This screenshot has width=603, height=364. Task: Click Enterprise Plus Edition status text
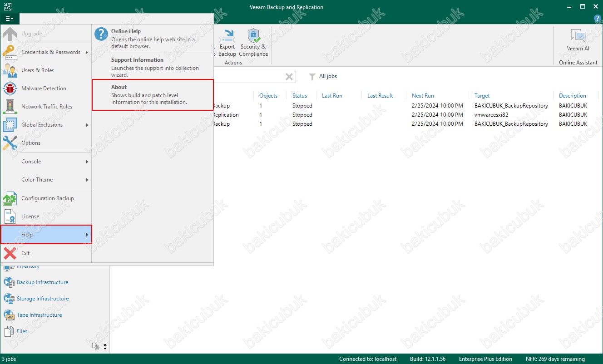(x=485, y=359)
